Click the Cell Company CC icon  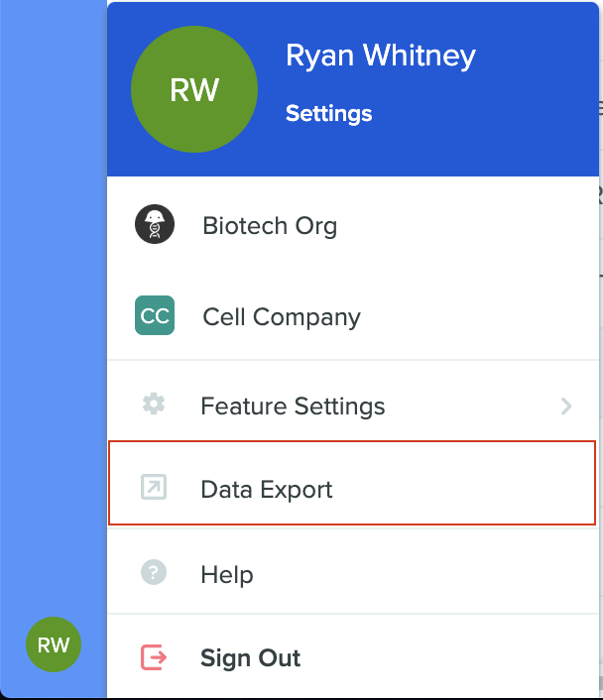tap(155, 315)
